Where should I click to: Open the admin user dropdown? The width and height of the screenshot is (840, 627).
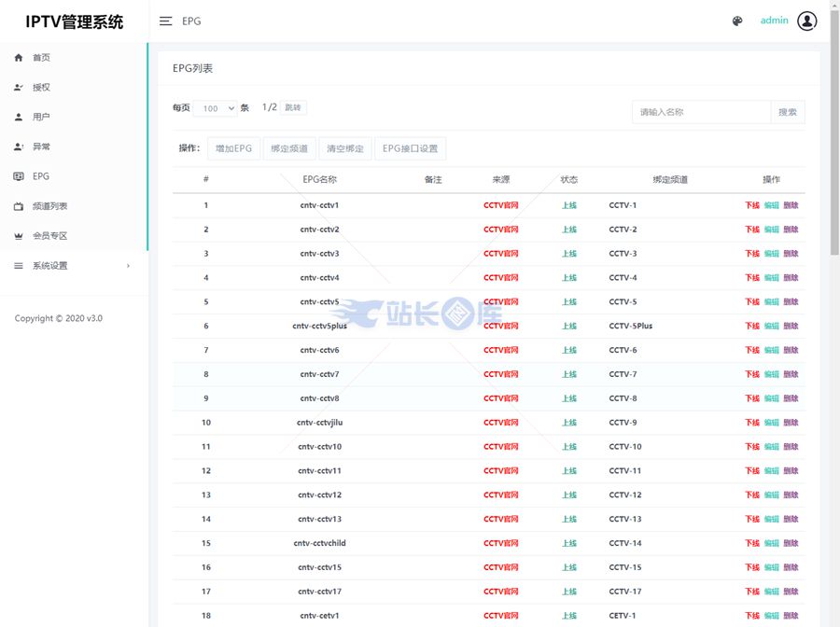774,21
